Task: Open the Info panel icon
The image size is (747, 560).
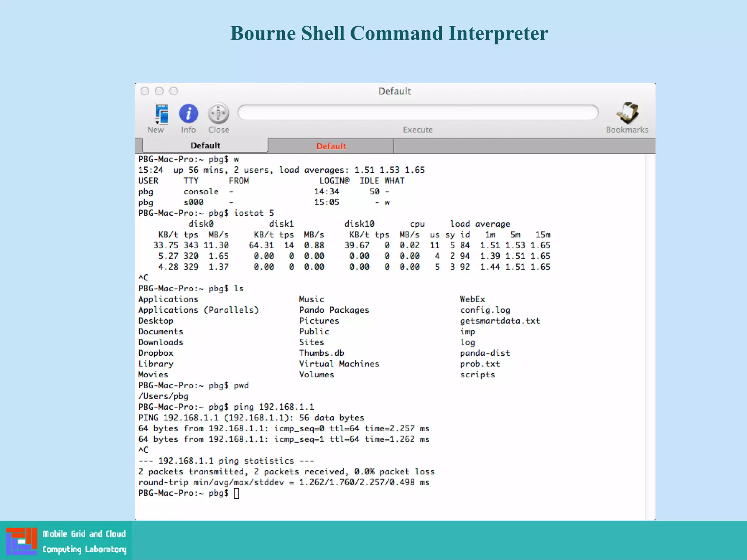Action: [x=189, y=113]
